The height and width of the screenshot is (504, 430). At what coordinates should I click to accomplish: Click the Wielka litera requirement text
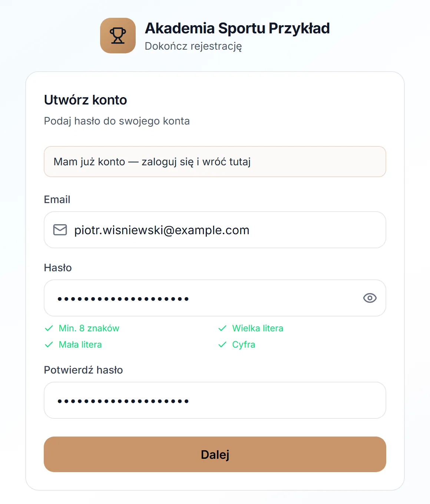point(258,328)
